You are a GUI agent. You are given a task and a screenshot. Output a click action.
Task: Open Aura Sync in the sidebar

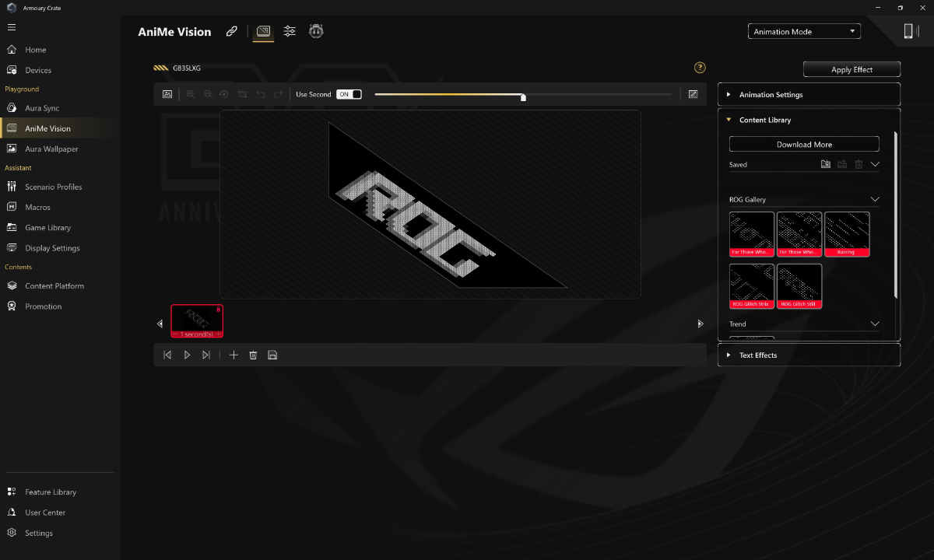[42, 108]
